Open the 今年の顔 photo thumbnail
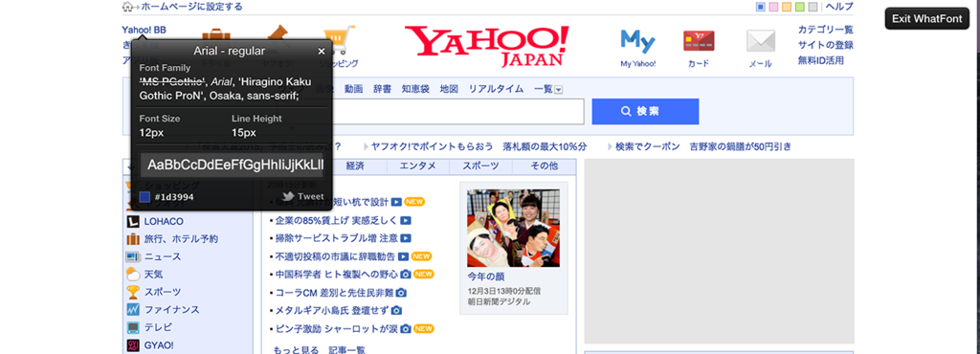Viewport: 980px width, 354px height. [x=513, y=229]
